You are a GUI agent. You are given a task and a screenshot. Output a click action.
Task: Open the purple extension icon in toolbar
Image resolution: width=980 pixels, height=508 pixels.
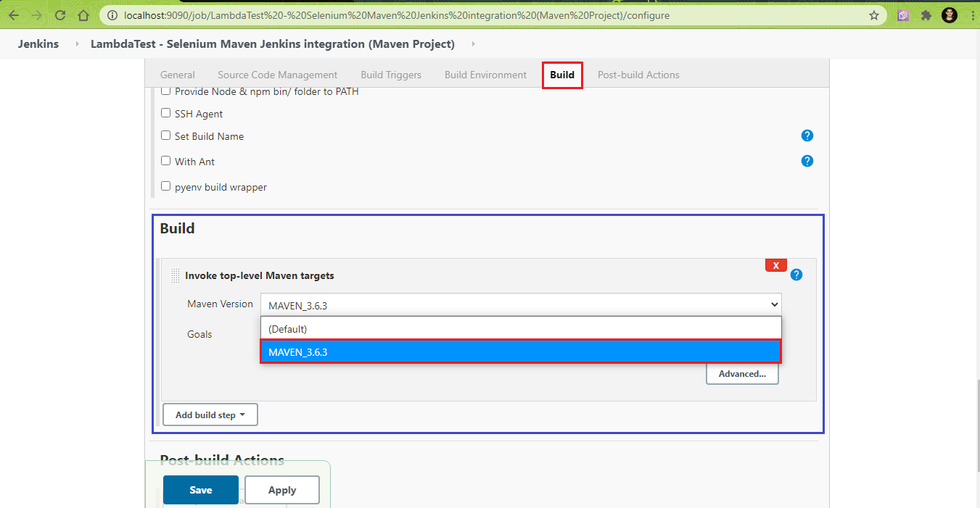pos(903,15)
